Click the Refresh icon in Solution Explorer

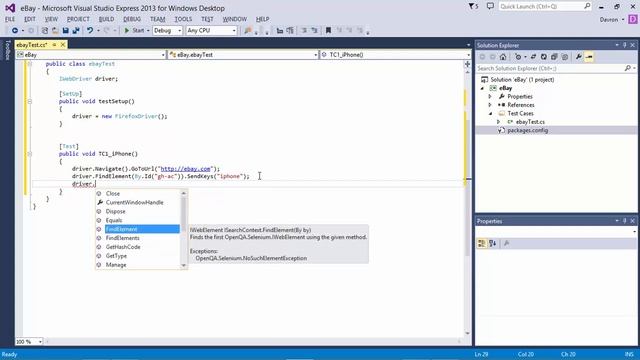point(544,57)
